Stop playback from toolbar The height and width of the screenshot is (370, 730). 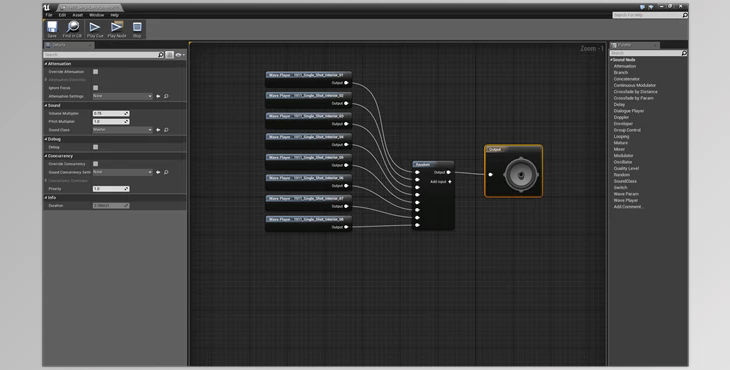coord(137,29)
